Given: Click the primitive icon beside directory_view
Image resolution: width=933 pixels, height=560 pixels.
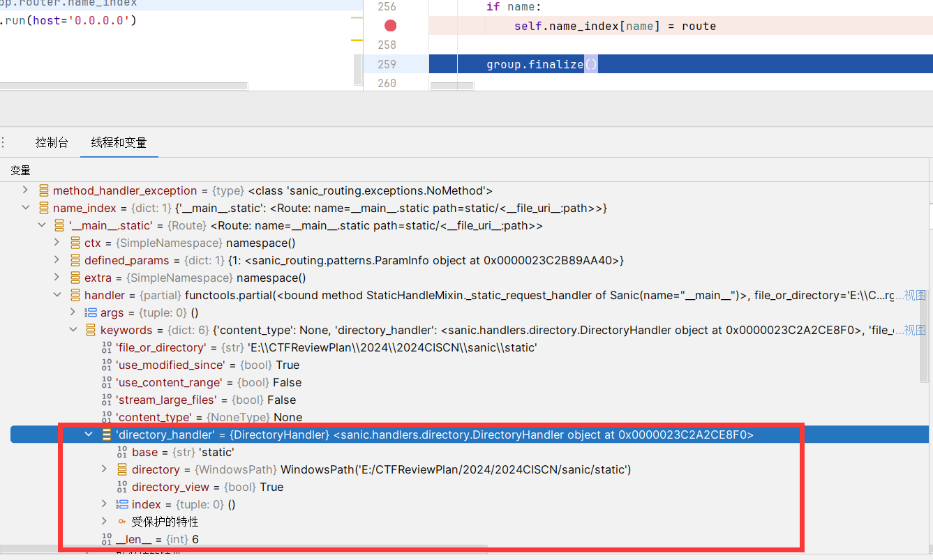Looking at the screenshot, I should click(x=122, y=487).
